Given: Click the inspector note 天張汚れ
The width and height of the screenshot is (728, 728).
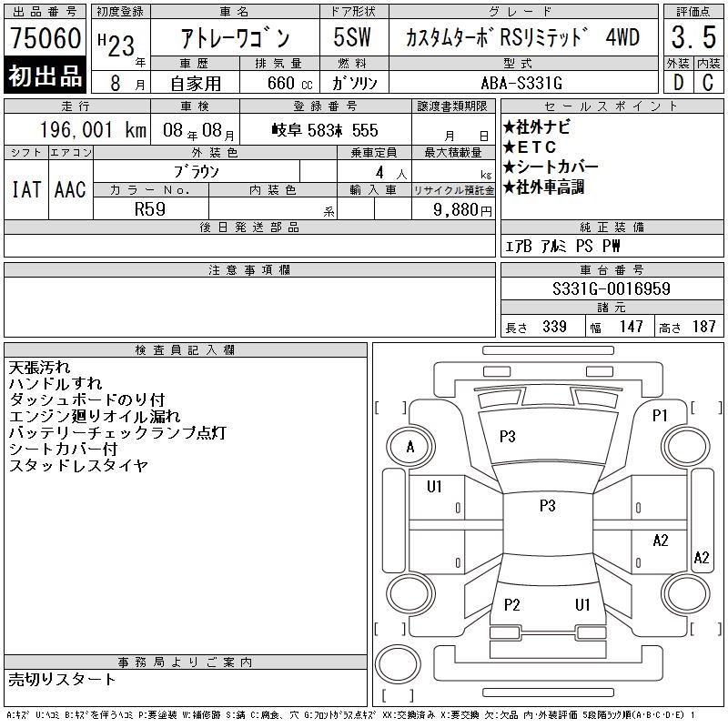Looking at the screenshot, I should 39,368.
